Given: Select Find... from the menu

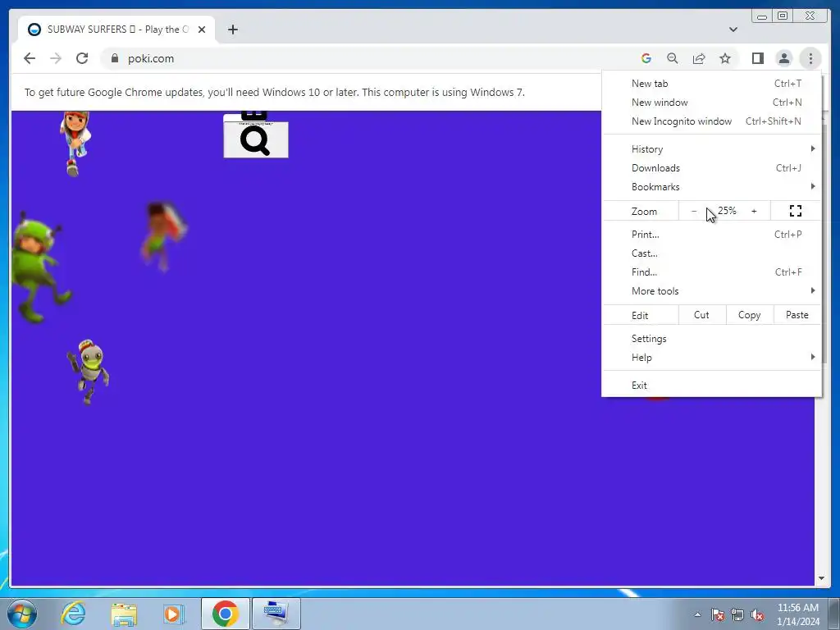Looking at the screenshot, I should 711,272.
